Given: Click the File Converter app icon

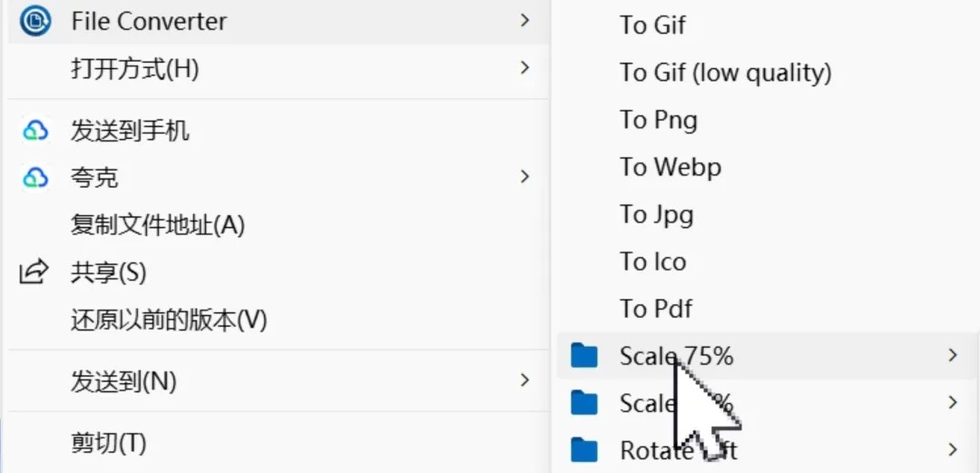Looking at the screenshot, I should (x=35, y=21).
